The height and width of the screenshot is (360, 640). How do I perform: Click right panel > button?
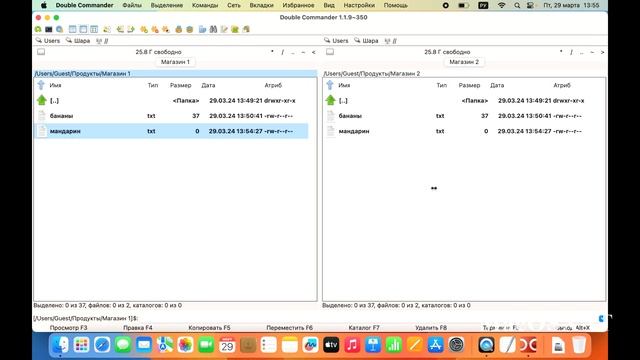(602, 52)
